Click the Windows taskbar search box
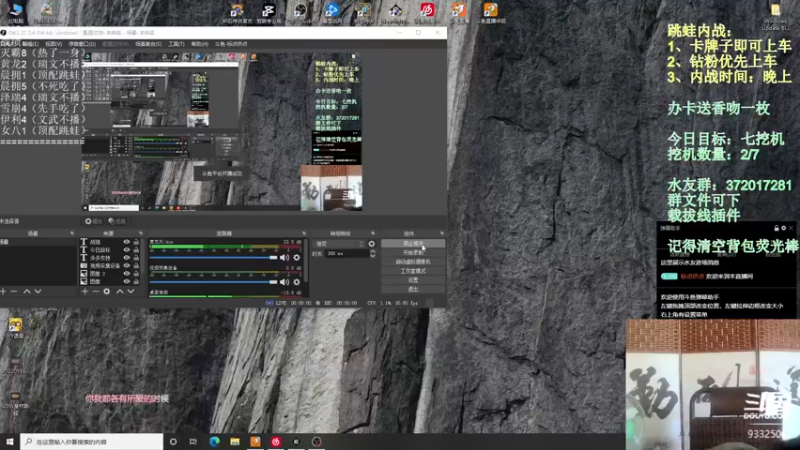This screenshot has height=450, width=800. pyautogui.click(x=92, y=441)
